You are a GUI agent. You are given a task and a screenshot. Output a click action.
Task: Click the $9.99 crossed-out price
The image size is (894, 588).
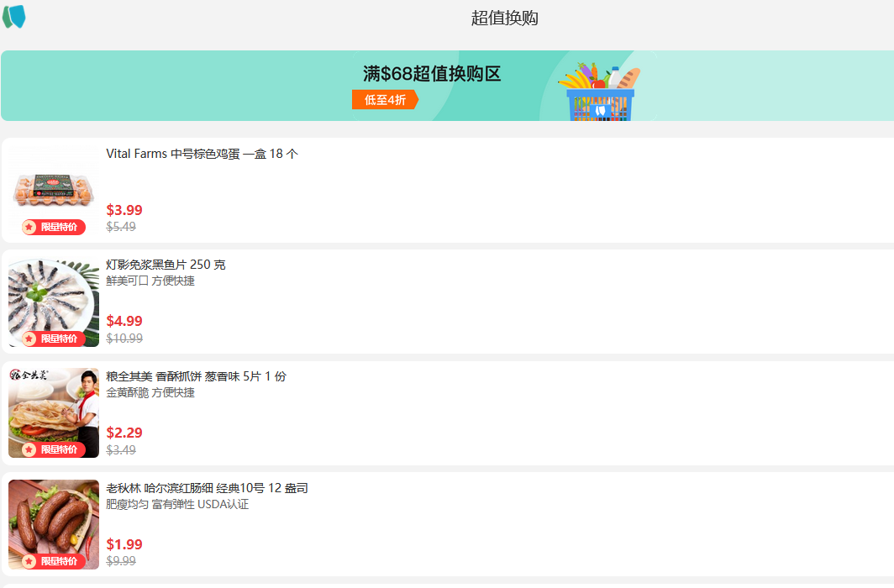pyautogui.click(x=121, y=561)
